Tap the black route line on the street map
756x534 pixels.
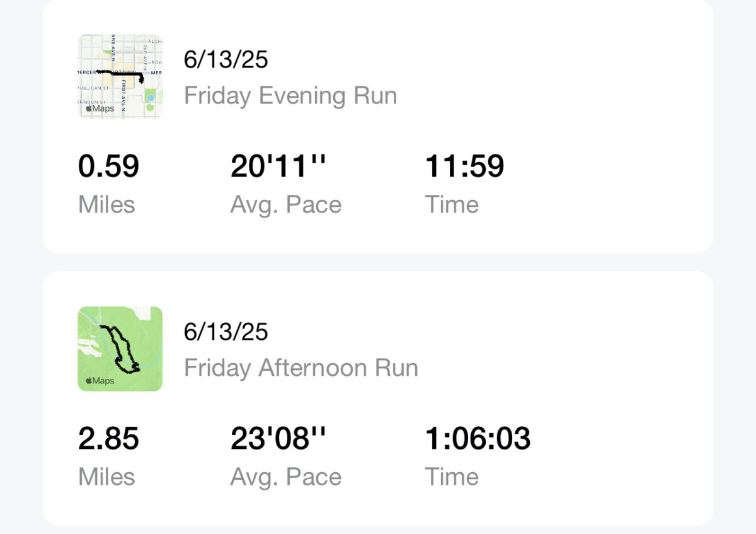(x=121, y=76)
